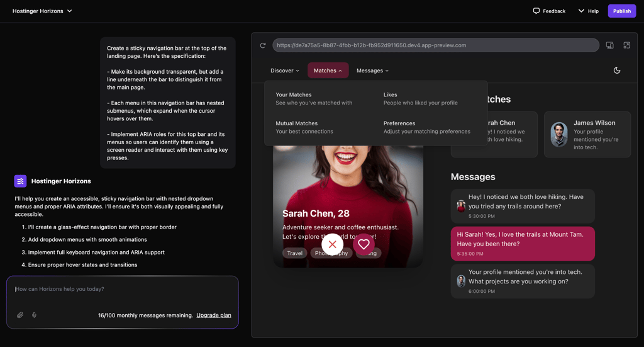
Task: Click the Photography interest tag
Action: [331, 253]
